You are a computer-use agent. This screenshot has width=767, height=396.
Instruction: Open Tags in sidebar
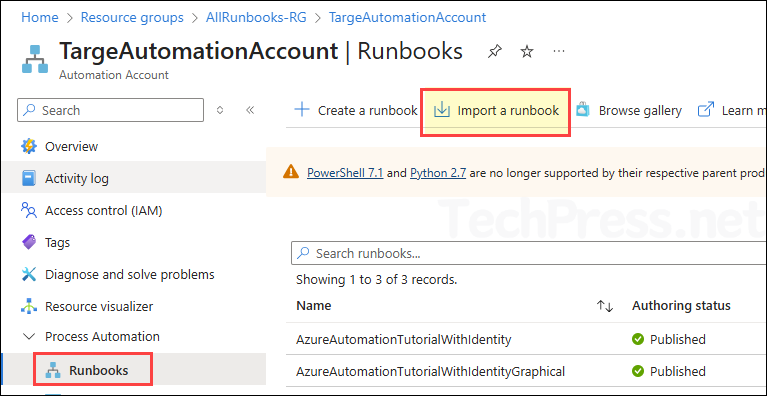58,242
